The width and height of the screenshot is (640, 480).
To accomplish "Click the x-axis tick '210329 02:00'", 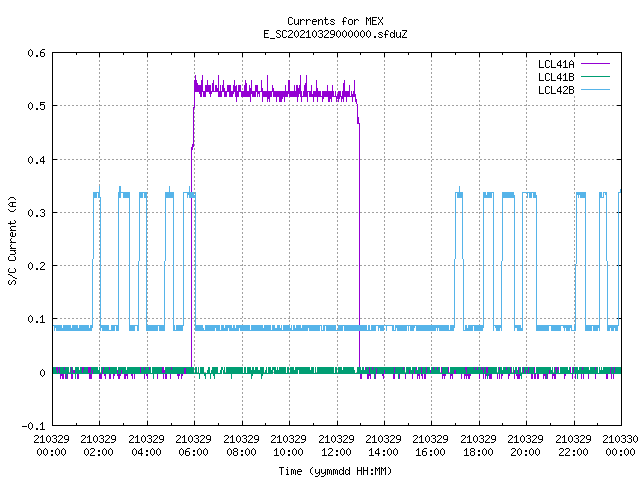I will coord(98,446).
